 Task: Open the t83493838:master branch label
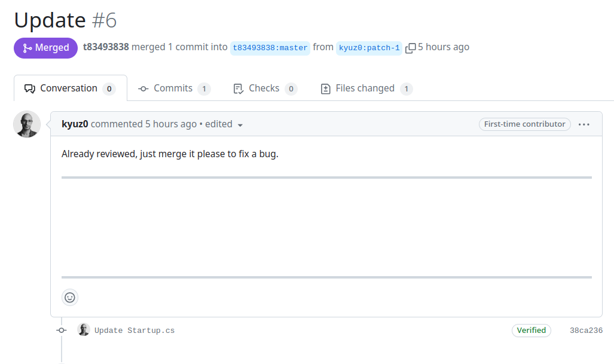tap(270, 48)
